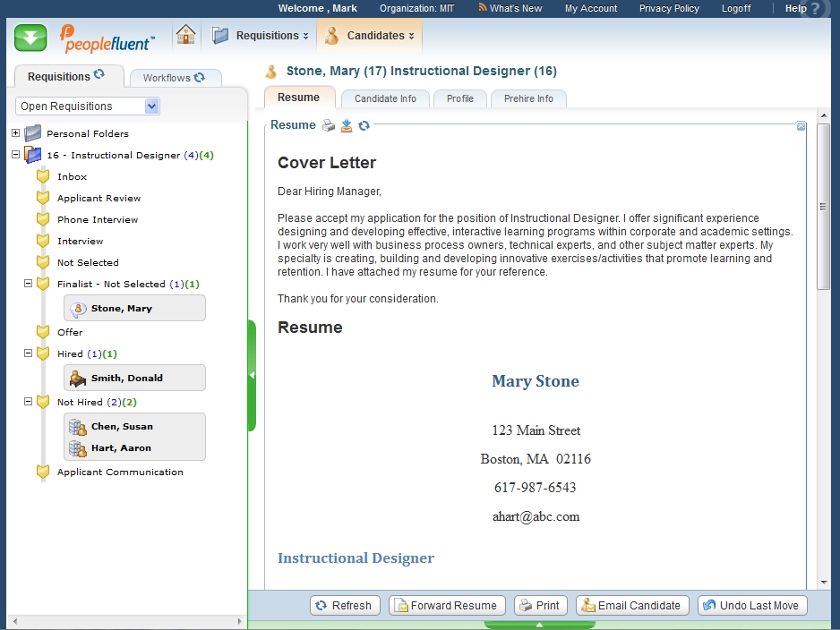Switch to the Candidate Info tab
840x630 pixels.
point(385,98)
